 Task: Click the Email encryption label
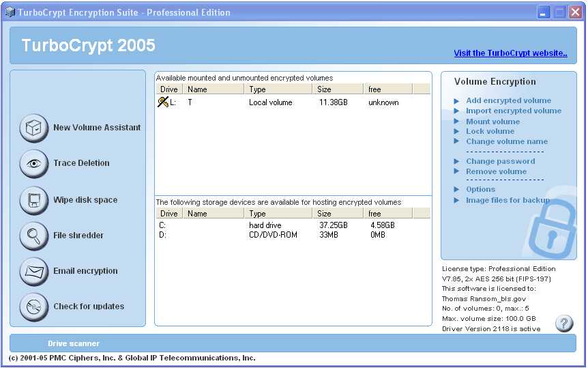point(85,271)
